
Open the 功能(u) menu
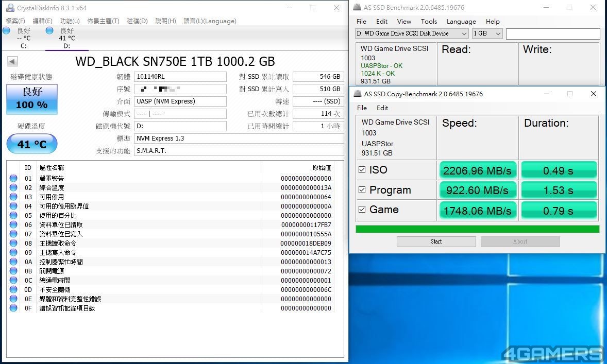[x=70, y=21]
